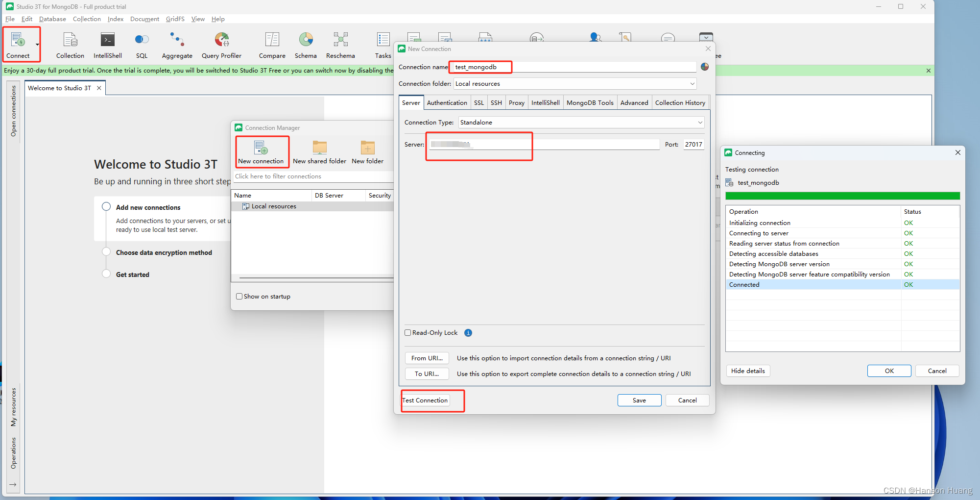Open the MongoDB Tools tab

click(590, 103)
